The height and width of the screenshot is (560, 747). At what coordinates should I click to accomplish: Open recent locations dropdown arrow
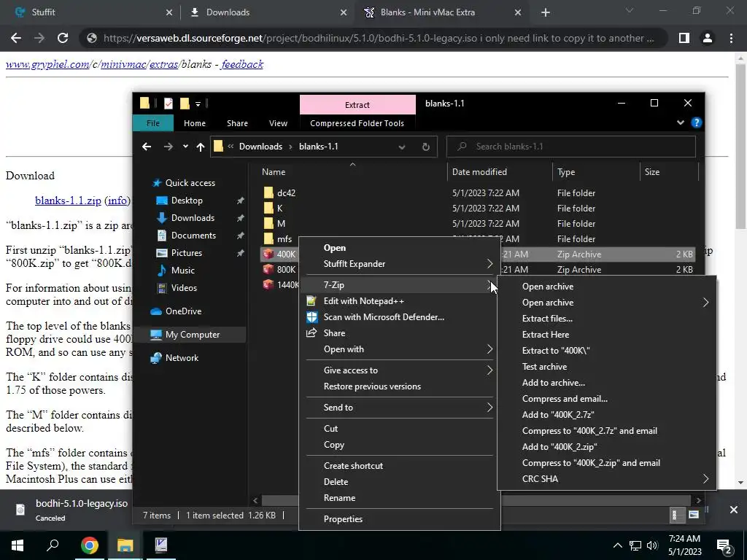pyautogui.click(x=185, y=147)
